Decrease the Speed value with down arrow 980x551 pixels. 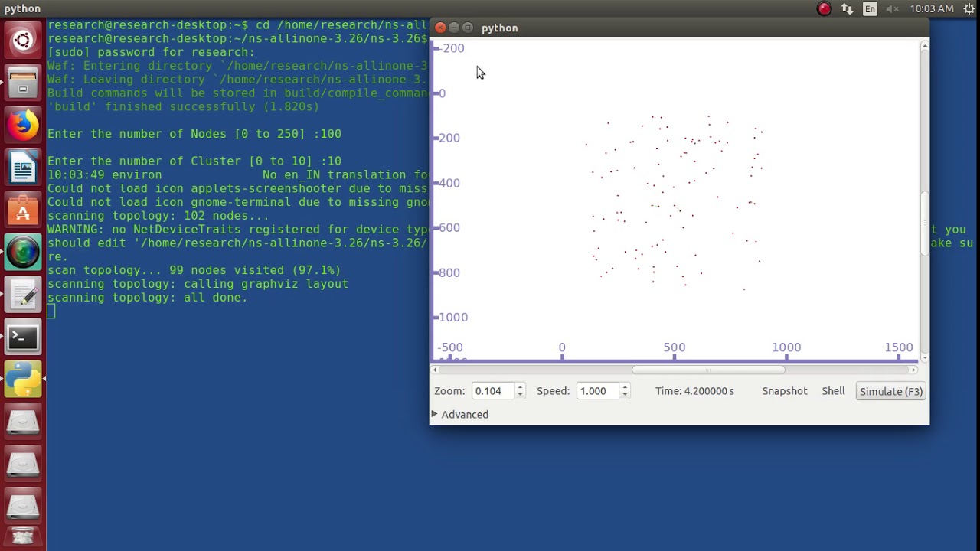pos(625,395)
